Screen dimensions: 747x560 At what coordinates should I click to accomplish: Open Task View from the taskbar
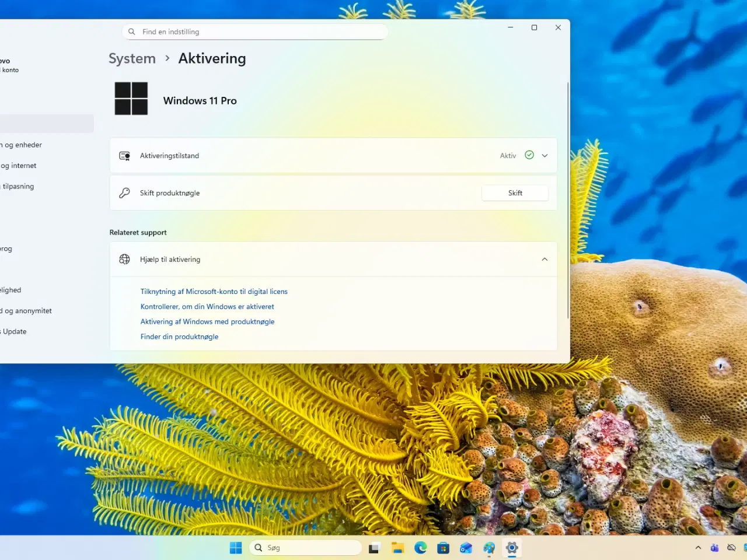pyautogui.click(x=373, y=548)
